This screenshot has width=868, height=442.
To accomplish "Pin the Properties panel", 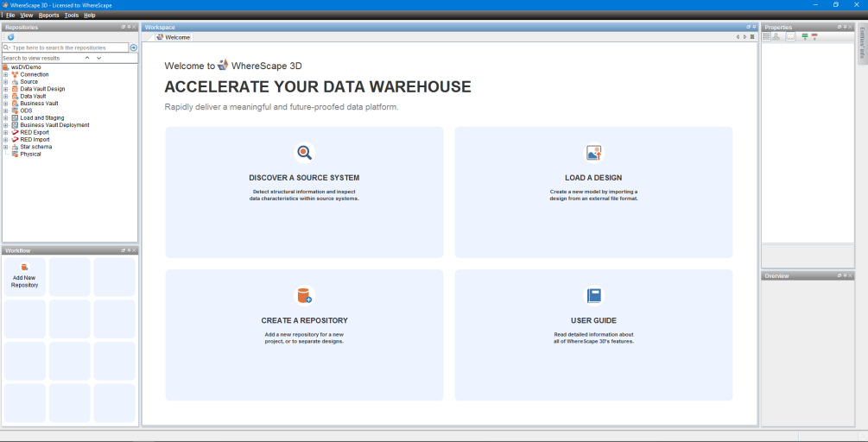I will (x=844, y=27).
